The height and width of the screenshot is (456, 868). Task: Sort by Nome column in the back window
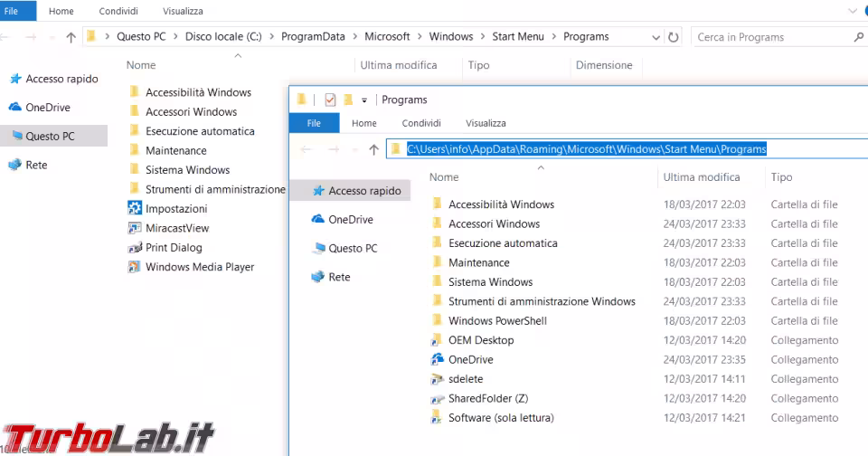pos(141,65)
